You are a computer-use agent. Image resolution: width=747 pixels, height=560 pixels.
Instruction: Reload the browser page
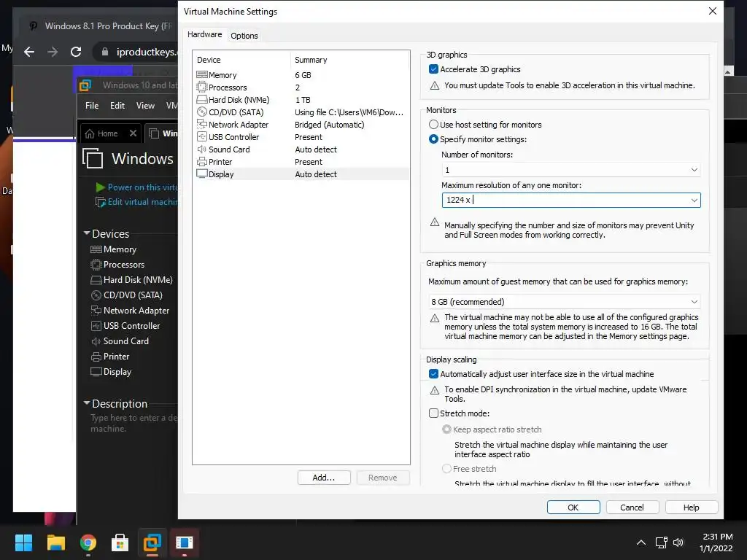point(76,52)
